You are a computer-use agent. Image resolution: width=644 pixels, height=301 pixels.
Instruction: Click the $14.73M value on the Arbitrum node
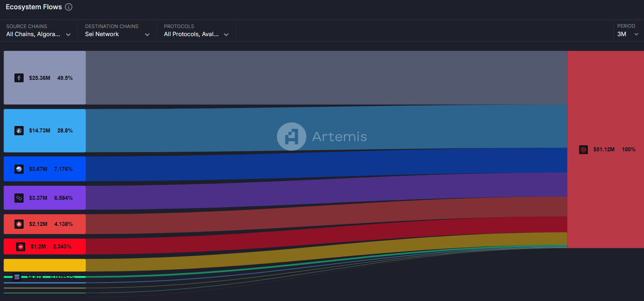[40, 130]
